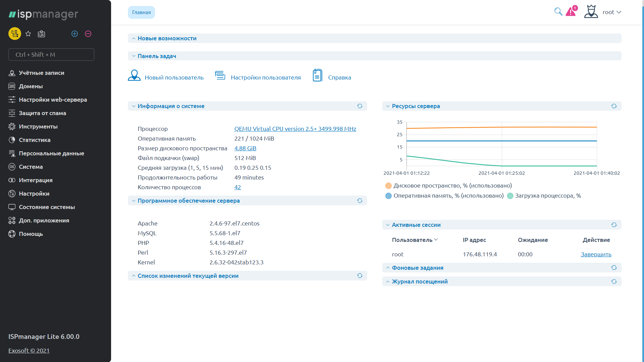Expand the Новые возможности section
Image resolution: width=644 pixels, height=362 pixels.
click(x=167, y=38)
